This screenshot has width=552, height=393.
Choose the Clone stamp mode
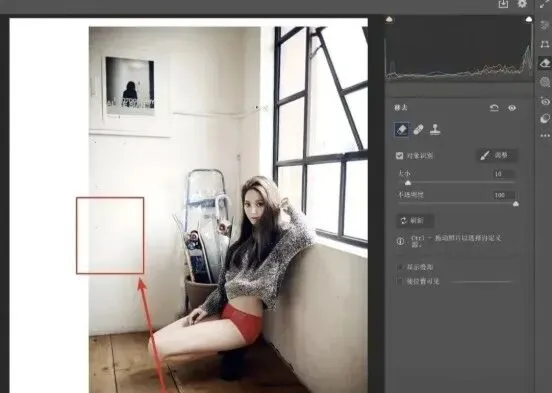[435, 130]
